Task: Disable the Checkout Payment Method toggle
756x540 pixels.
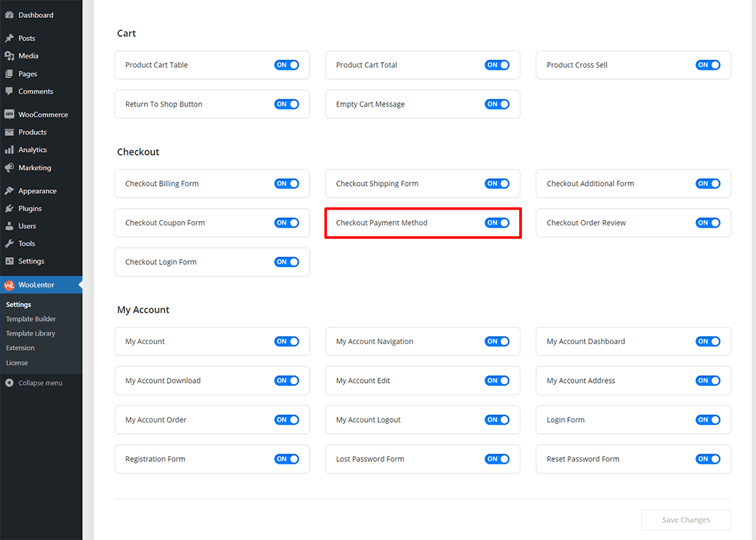Action: pyautogui.click(x=497, y=223)
